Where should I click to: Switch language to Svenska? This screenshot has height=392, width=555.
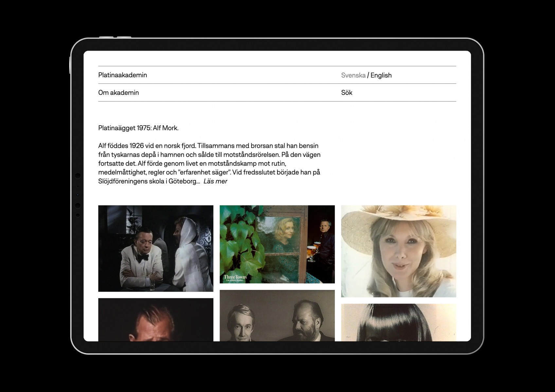(x=353, y=75)
